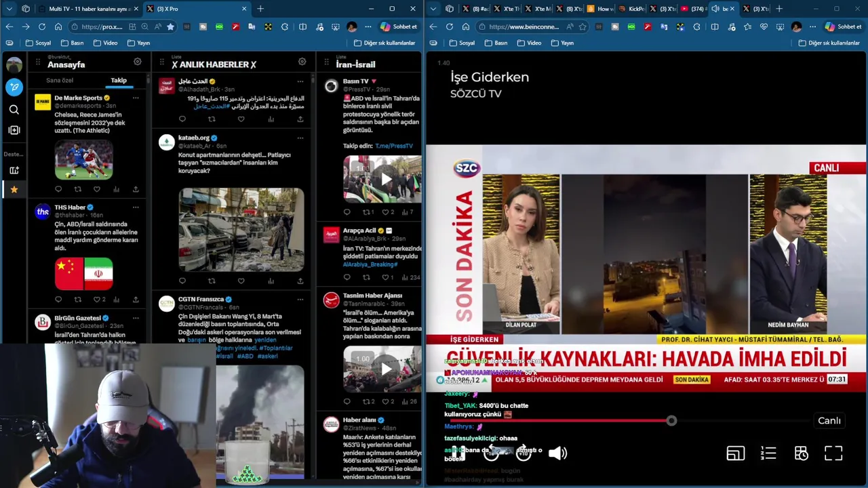This screenshot has height=488, width=868.
Task: Toggle favorite star in right browser address bar
Action: click(583, 26)
